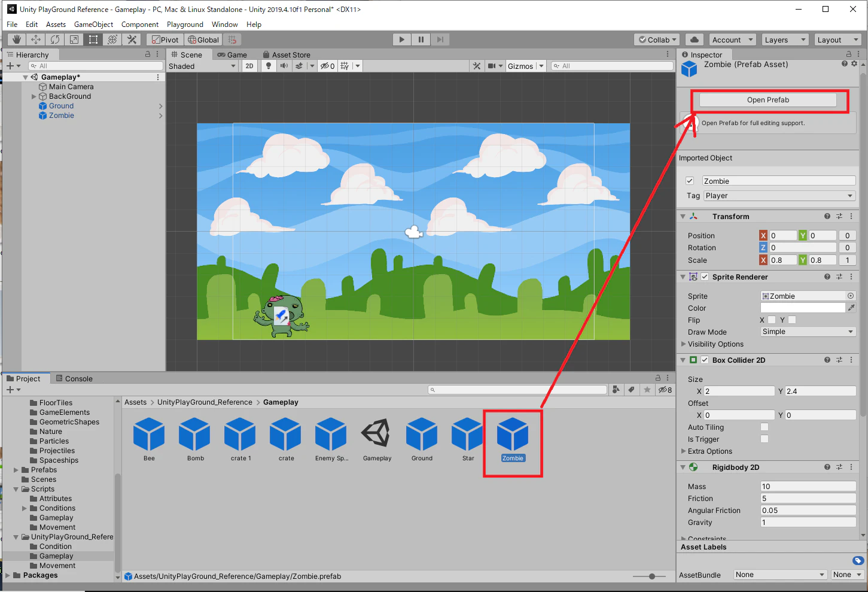Disable Box Collider 2D component checkbox
Viewport: 868px width, 592px height.
705,360
